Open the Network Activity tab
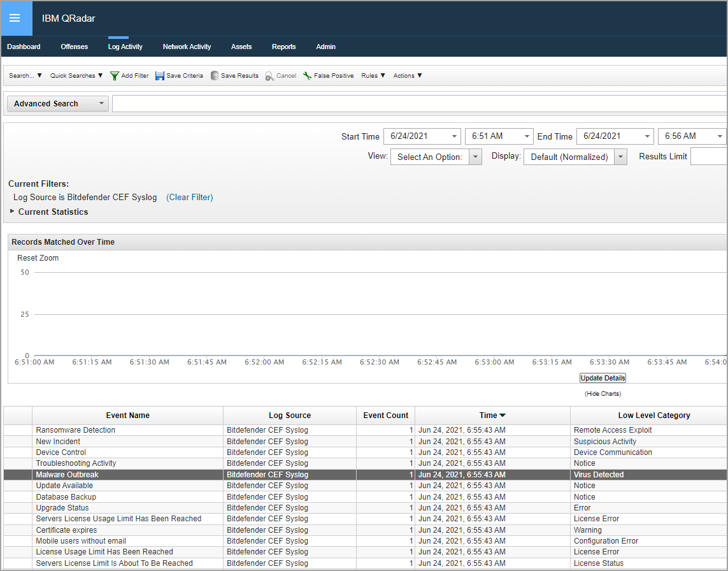 point(187,47)
